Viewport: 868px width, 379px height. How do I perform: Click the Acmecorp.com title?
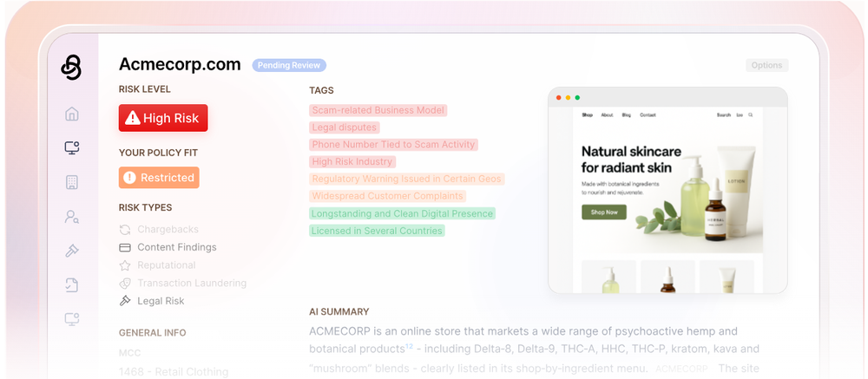(180, 65)
